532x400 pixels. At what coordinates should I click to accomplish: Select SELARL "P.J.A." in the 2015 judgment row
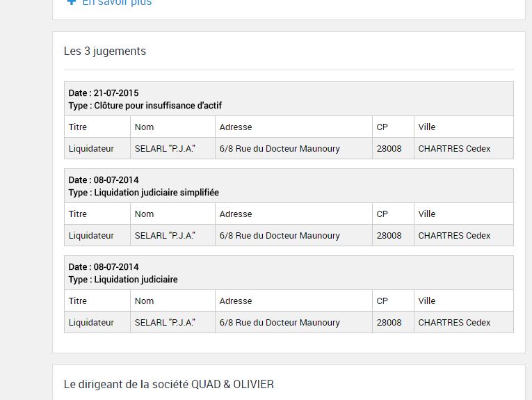click(165, 149)
